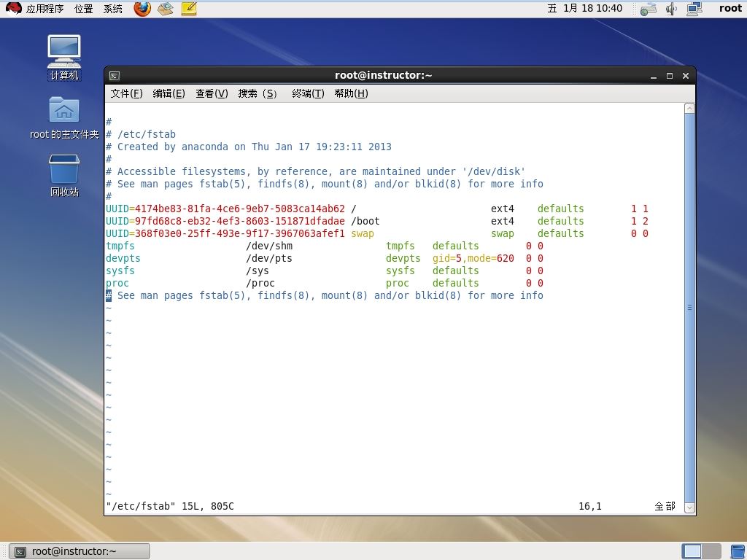Open the yellow notes launcher icon
This screenshot has width=747, height=560.
click(189, 8)
